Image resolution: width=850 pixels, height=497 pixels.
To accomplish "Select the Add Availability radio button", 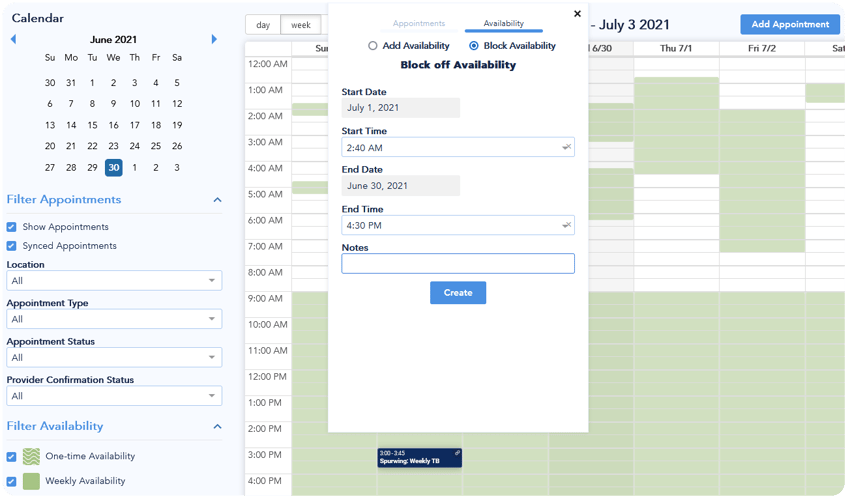I will coord(372,46).
